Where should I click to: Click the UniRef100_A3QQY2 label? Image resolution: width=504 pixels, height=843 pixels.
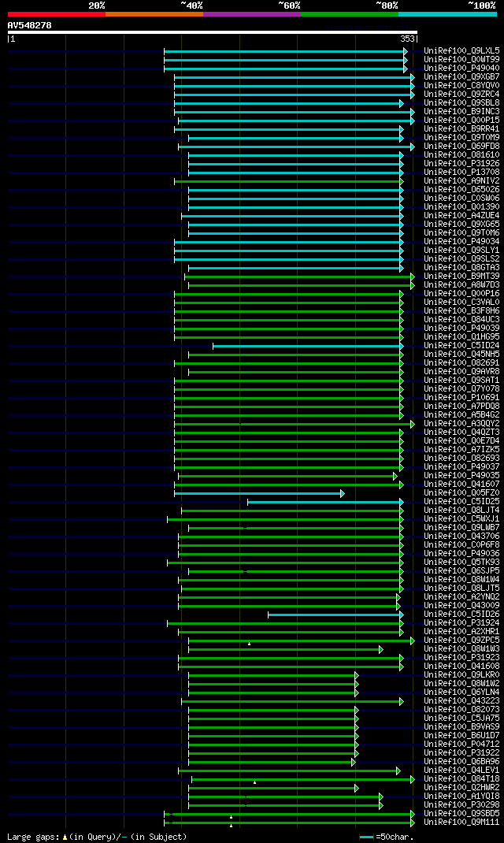(461, 423)
